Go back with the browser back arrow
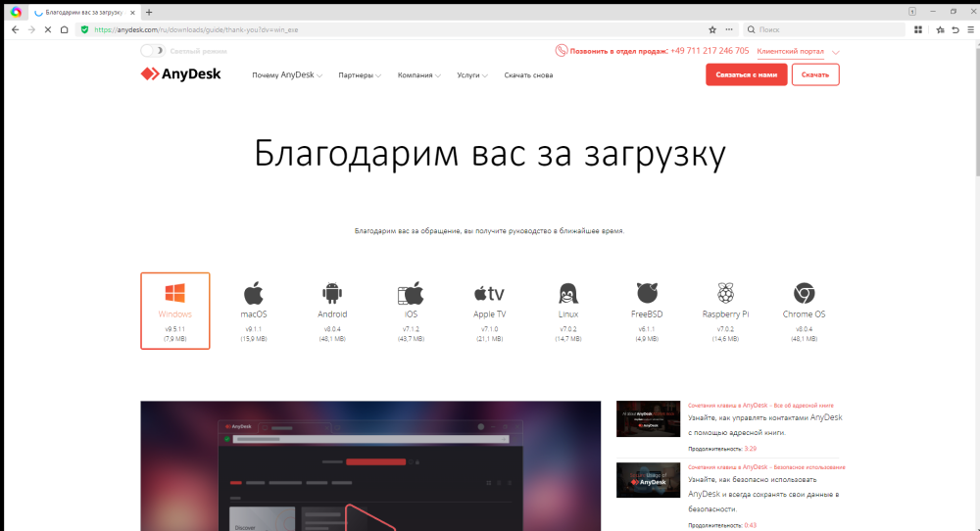The image size is (980, 531). point(15,29)
